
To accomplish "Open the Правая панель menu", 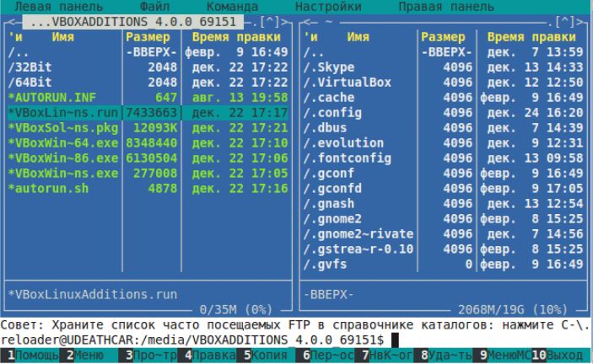I will [x=446, y=7].
